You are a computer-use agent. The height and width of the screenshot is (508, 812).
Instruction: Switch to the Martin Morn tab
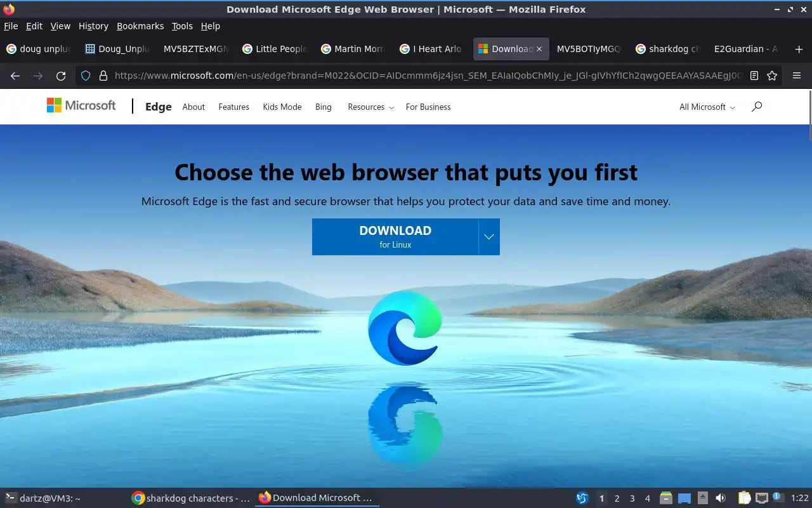pyautogui.click(x=353, y=49)
